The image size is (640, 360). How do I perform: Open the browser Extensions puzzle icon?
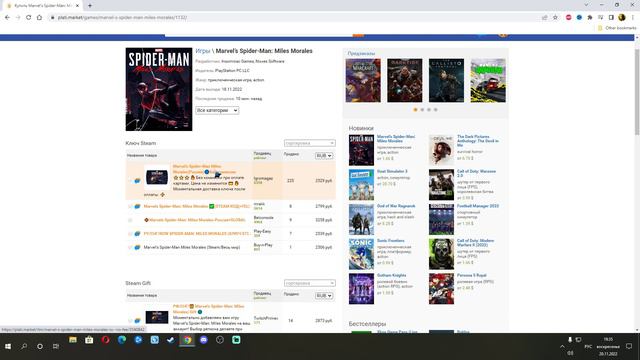590,18
